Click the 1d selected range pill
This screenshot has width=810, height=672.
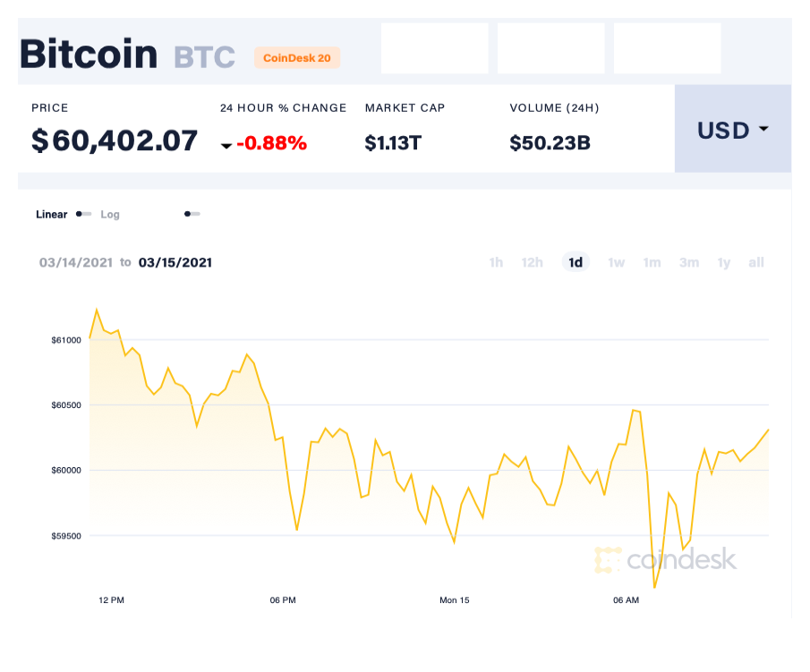[x=576, y=262]
